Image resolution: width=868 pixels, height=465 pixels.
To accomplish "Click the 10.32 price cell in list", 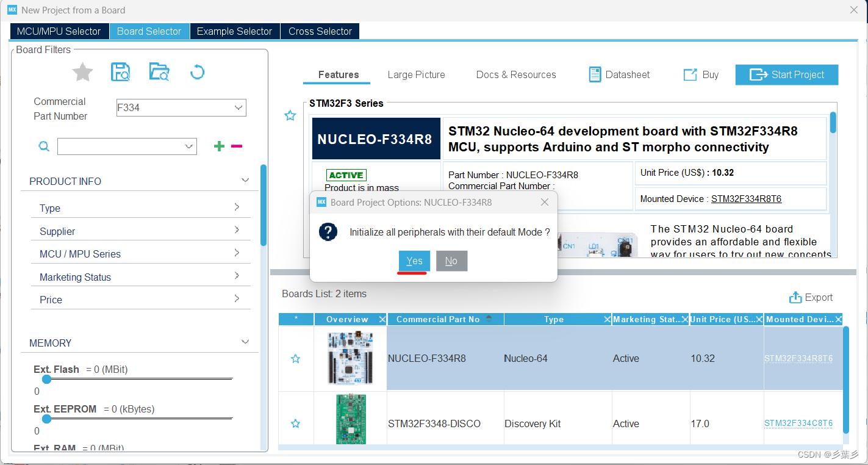I will point(726,359).
